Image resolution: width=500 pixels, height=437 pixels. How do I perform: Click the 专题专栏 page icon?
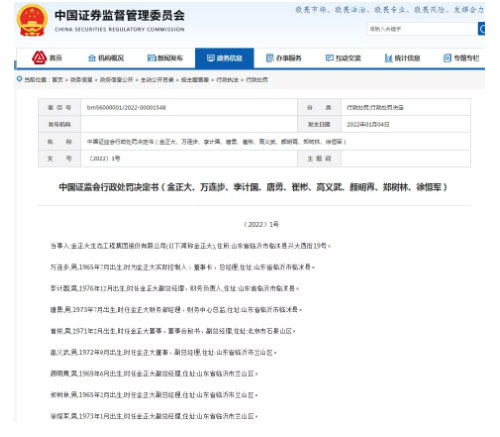447,58
